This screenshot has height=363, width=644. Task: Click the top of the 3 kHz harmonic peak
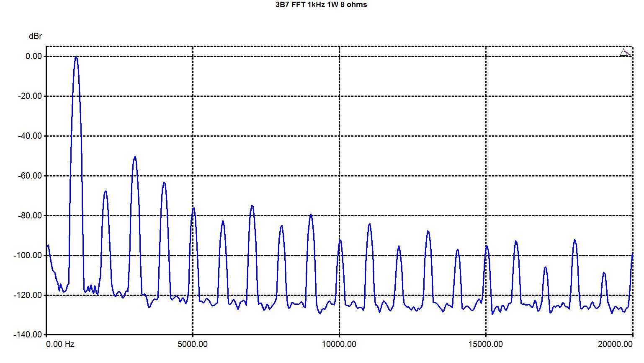135,157
